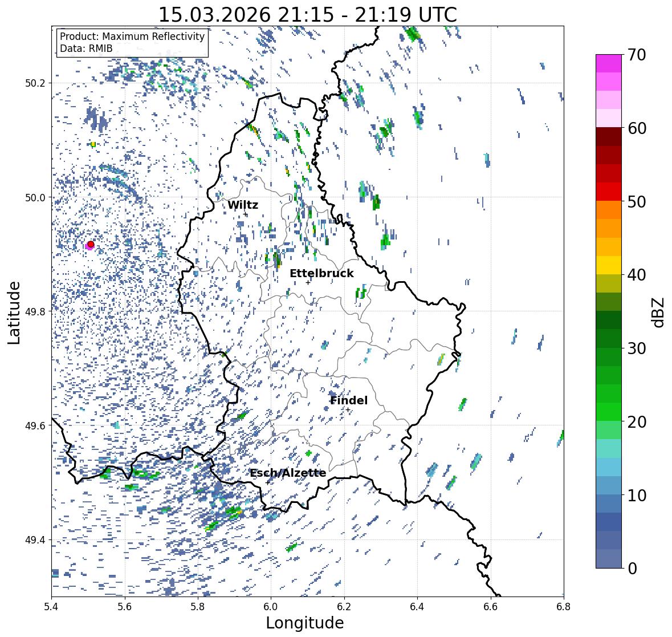Image resolution: width=672 pixels, height=637 pixels.
Task: Click the 'Data: RMIB' legend text
Action: [x=85, y=48]
